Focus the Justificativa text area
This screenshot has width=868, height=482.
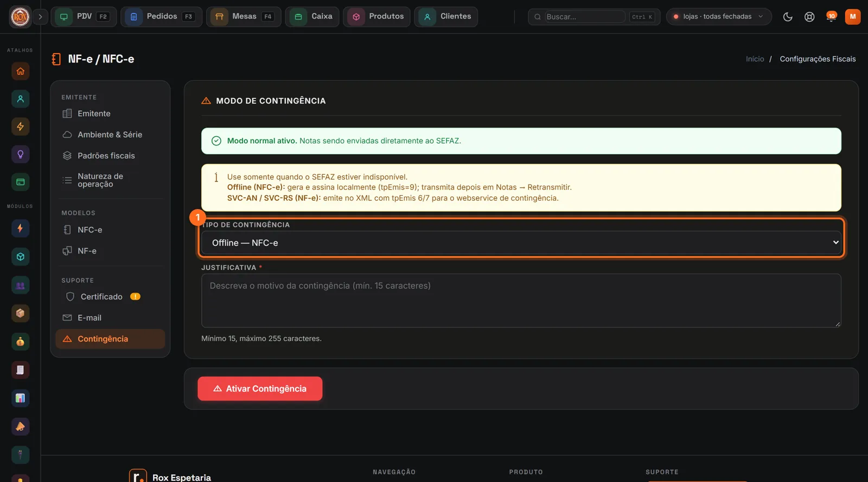[521, 301]
